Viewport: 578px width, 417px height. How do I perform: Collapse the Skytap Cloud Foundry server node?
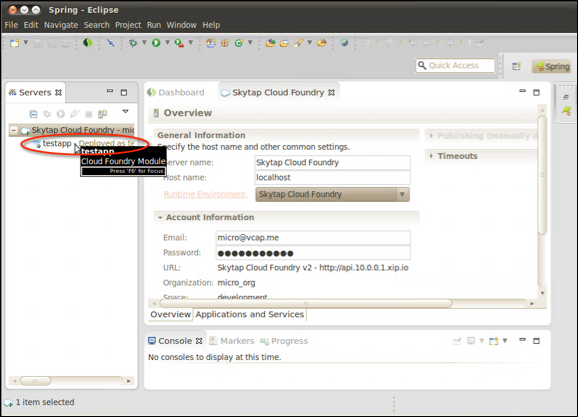(14, 130)
